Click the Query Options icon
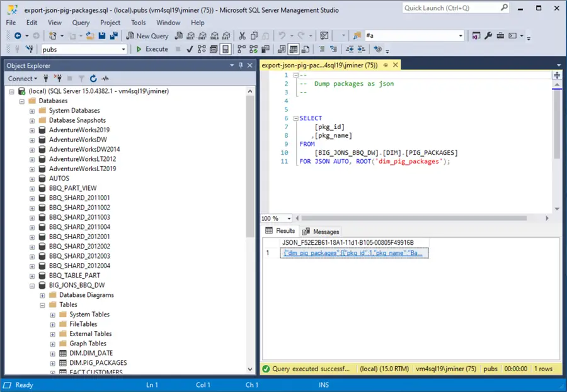 214,49
